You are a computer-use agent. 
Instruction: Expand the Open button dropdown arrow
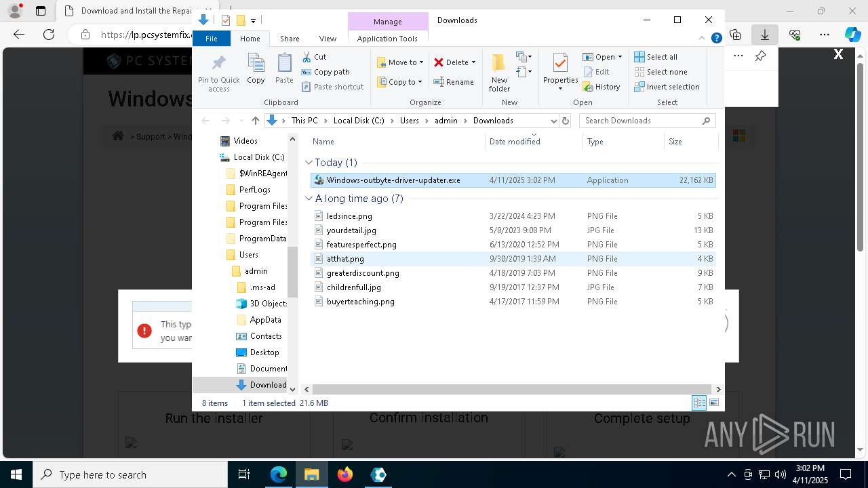pyautogui.click(x=620, y=57)
